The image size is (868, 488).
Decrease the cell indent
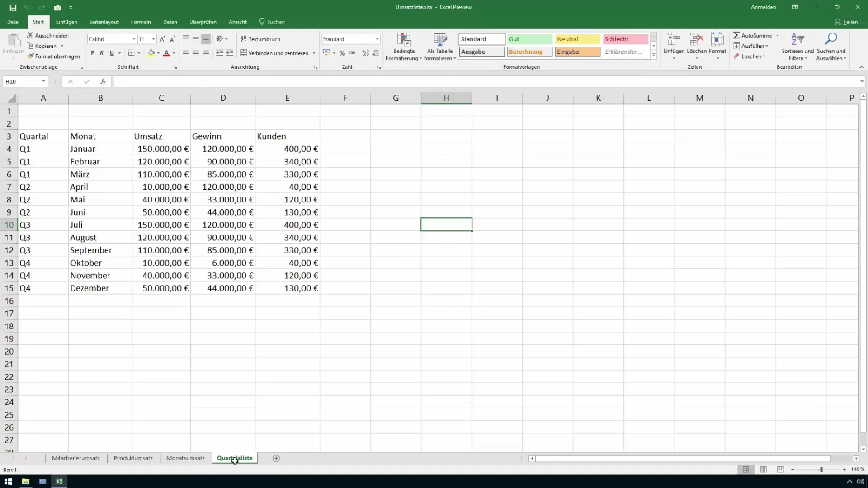220,53
